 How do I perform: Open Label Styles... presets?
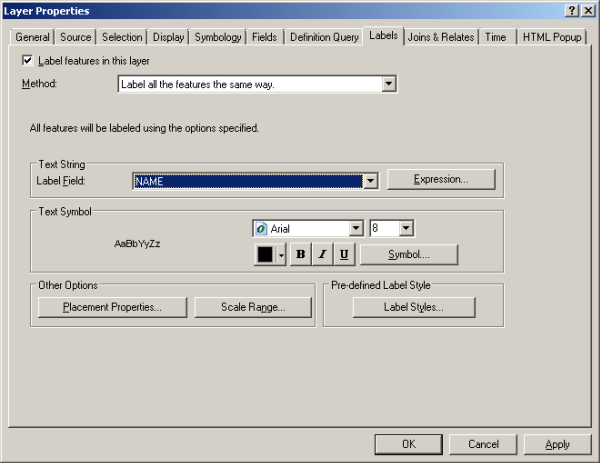414,307
